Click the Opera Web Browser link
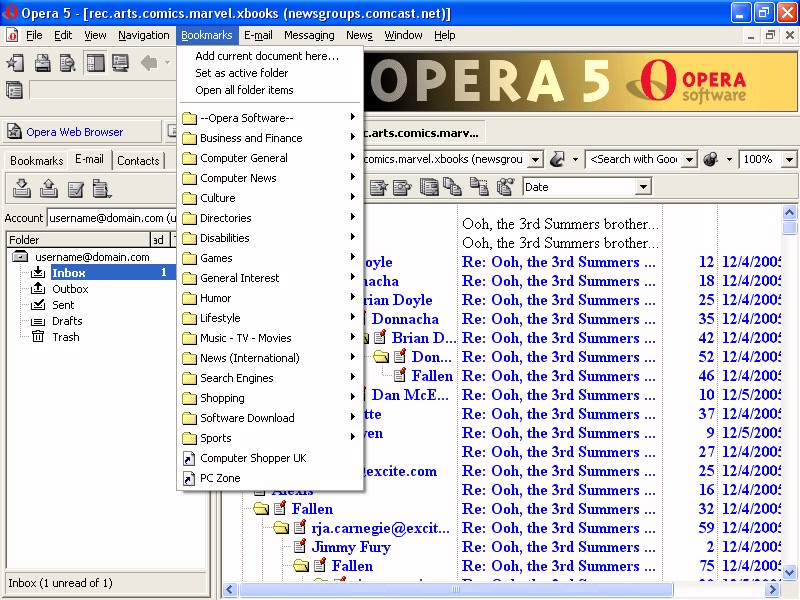 [x=74, y=132]
